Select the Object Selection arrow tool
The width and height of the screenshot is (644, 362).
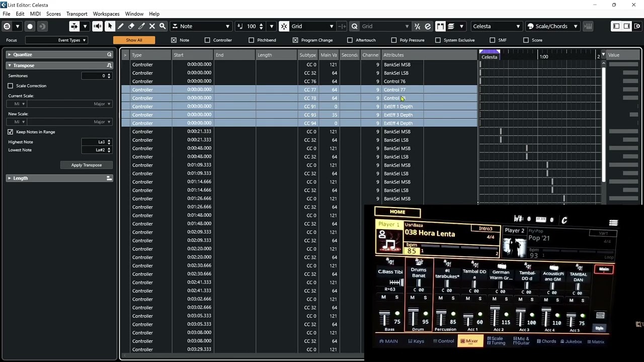click(x=110, y=26)
